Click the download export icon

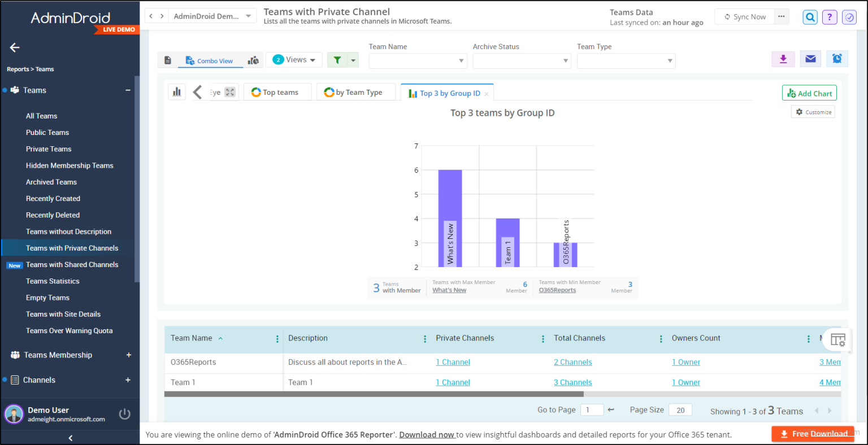783,59
